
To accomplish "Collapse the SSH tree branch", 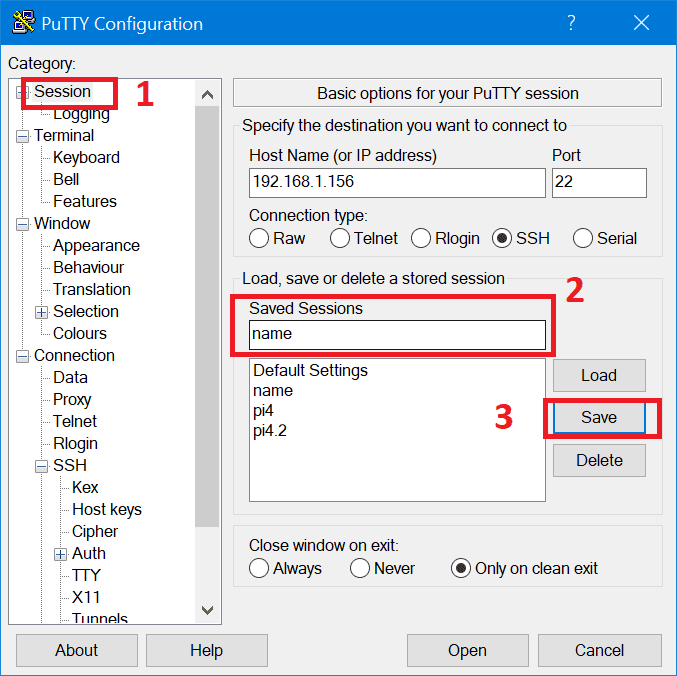I will (x=42, y=466).
